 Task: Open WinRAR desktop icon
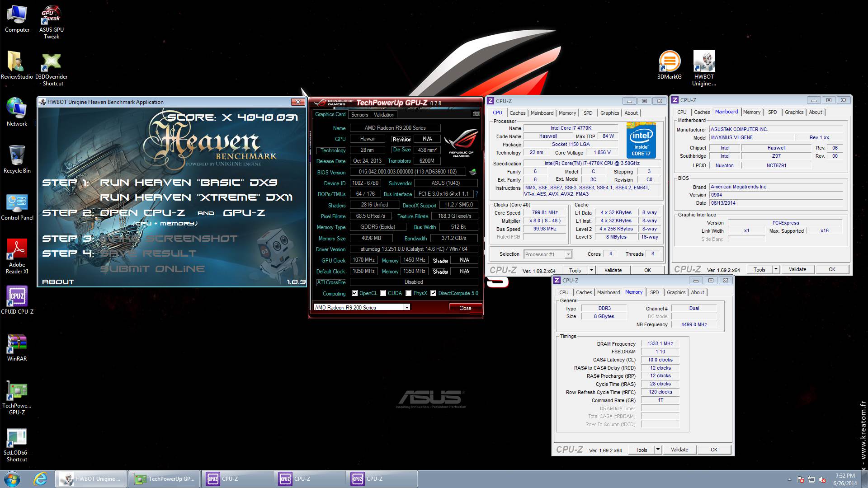(x=17, y=347)
